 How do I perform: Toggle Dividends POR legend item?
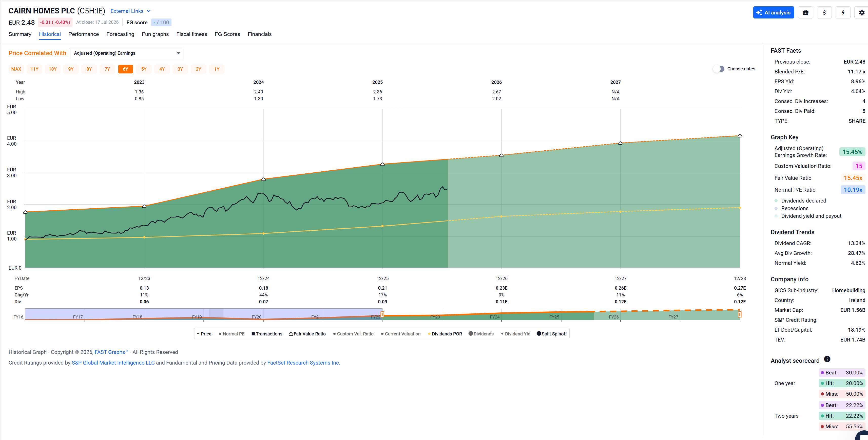click(x=445, y=334)
